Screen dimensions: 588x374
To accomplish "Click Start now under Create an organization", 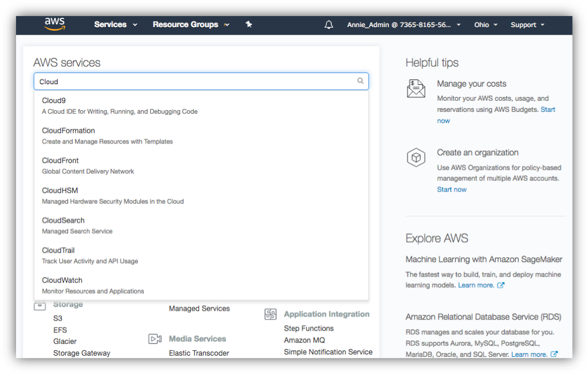I will (451, 190).
